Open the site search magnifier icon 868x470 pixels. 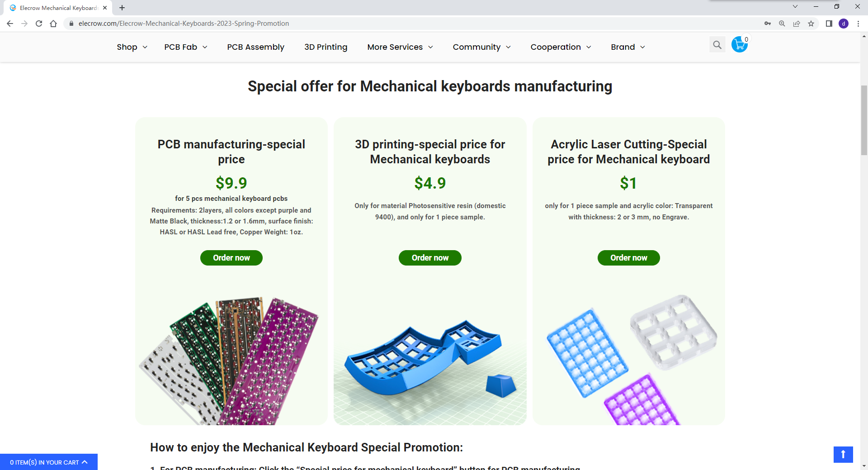(x=717, y=45)
